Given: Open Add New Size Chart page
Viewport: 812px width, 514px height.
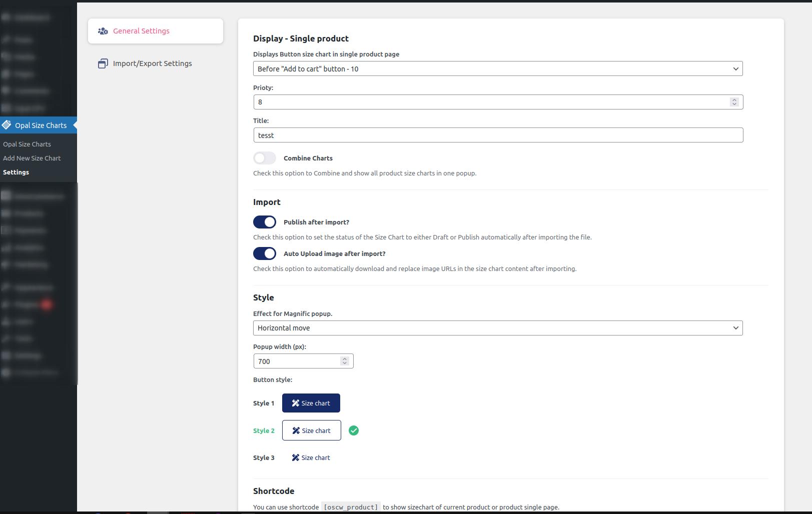Looking at the screenshot, I should pos(32,158).
